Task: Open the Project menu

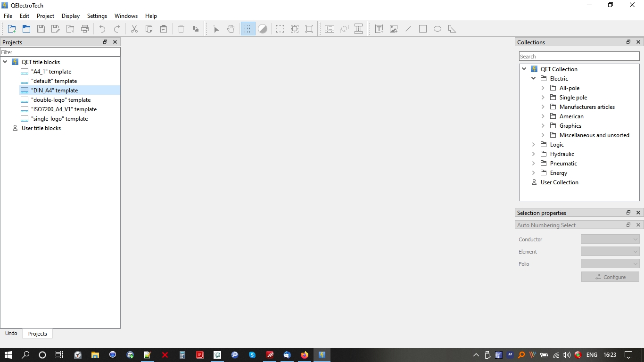Action: click(x=45, y=16)
